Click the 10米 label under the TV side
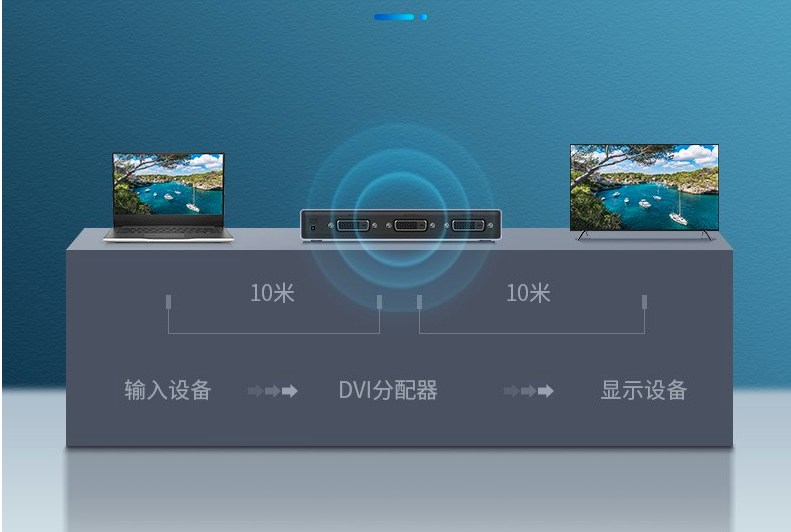The width and height of the screenshot is (791, 532). tap(528, 293)
